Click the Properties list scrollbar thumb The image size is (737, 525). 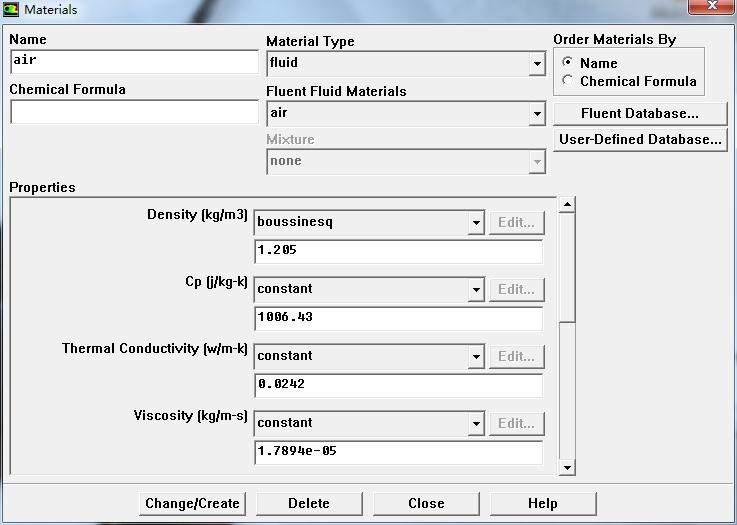(567, 267)
